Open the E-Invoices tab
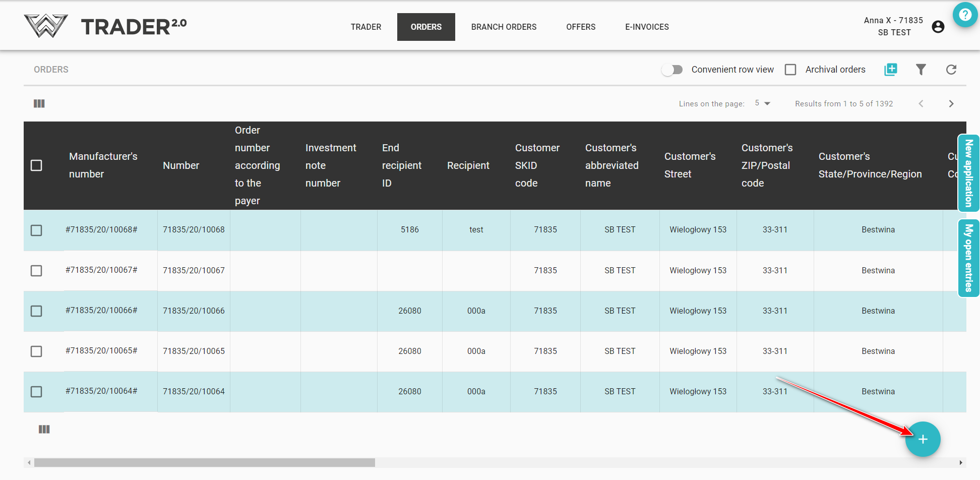The image size is (980, 480). 647,27
